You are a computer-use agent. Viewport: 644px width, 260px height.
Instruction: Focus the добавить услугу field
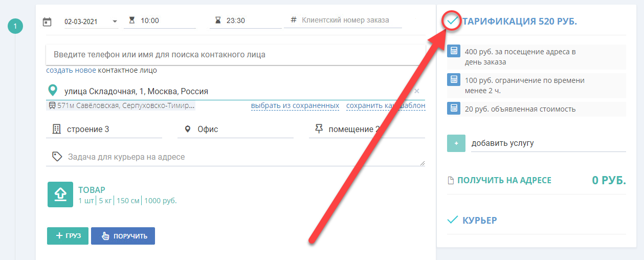[x=548, y=143]
